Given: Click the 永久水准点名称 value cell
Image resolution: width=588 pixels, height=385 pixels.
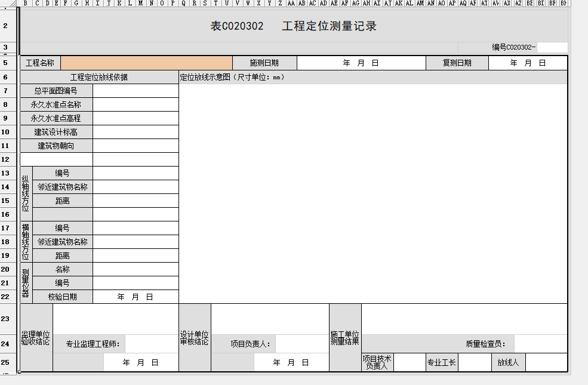Looking at the screenshot, I should [136, 104].
